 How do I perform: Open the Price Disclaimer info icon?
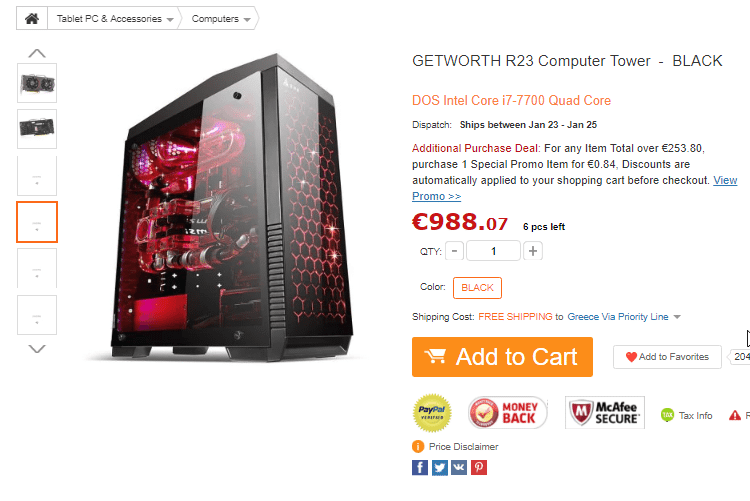[418, 446]
